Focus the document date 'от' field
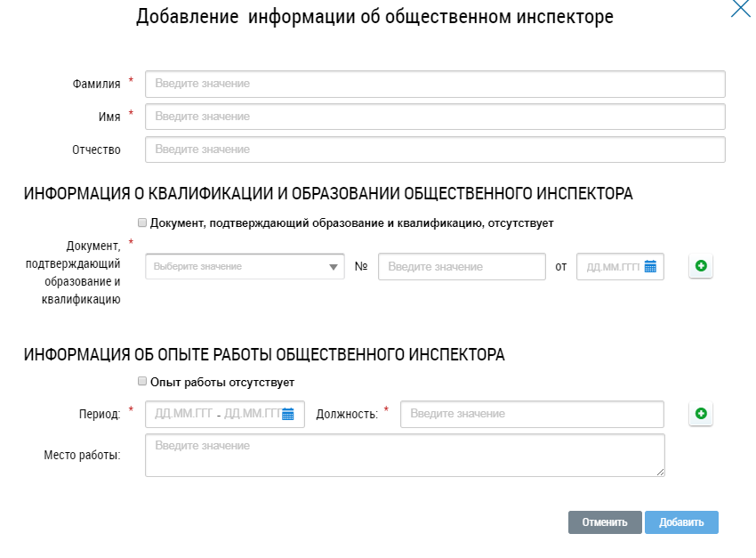The width and height of the screenshot is (756, 558). pyautogui.click(x=612, y=267)
